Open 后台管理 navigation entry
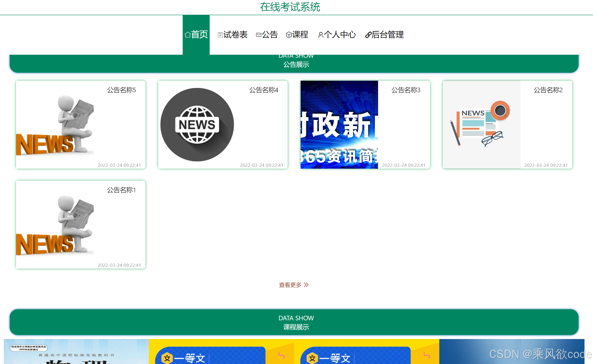The width and height of the screenshot is (593, 364). pyautogui.click(x=387, y=35)
